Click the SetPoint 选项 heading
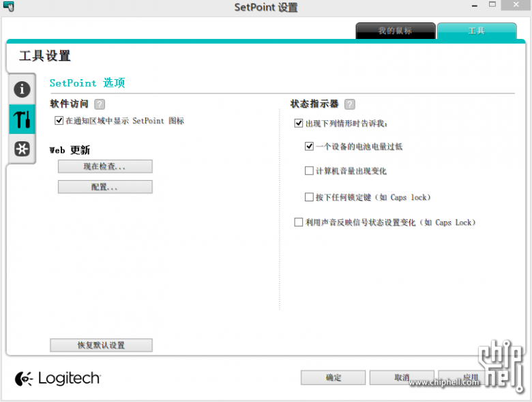This screenshot has width=532, height=402. (x=87, y=83)
